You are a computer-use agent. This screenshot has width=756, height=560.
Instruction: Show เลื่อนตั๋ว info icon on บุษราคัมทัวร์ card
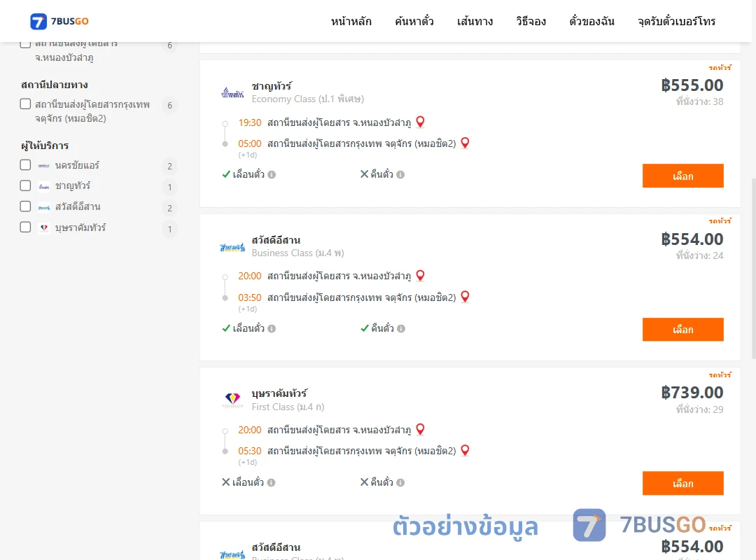tap(272, 482)
